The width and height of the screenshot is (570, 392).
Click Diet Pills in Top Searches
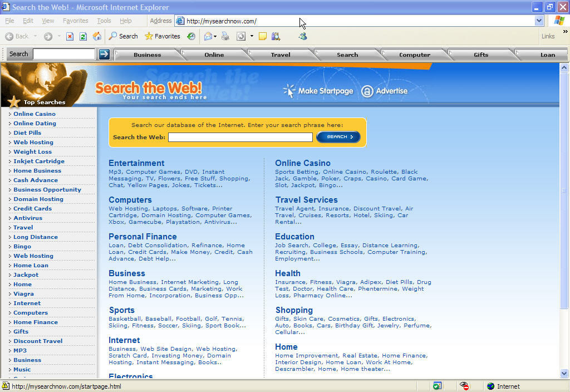(27, 133)
